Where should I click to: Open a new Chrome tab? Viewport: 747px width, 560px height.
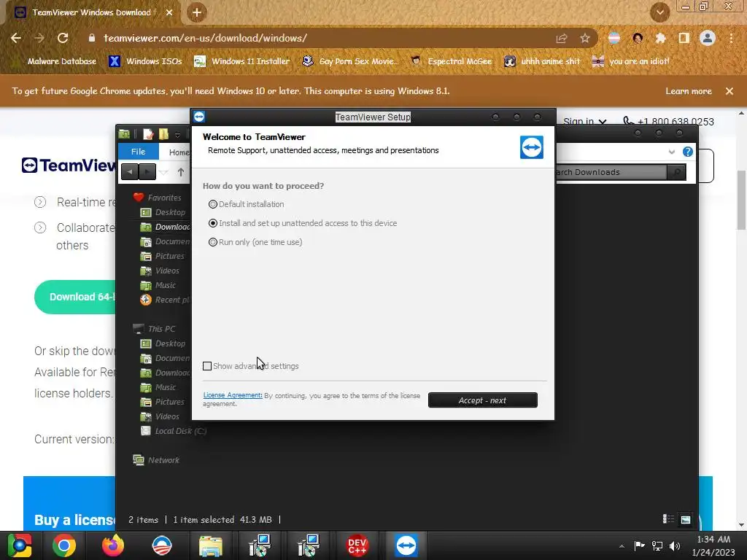pyautogui.click(x=197, y=12)
